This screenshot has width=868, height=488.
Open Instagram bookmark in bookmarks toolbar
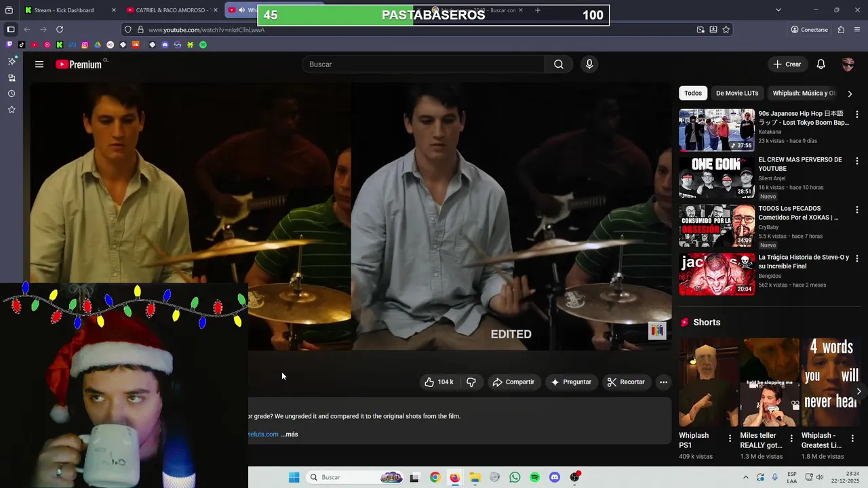click(x=85, y=45)
